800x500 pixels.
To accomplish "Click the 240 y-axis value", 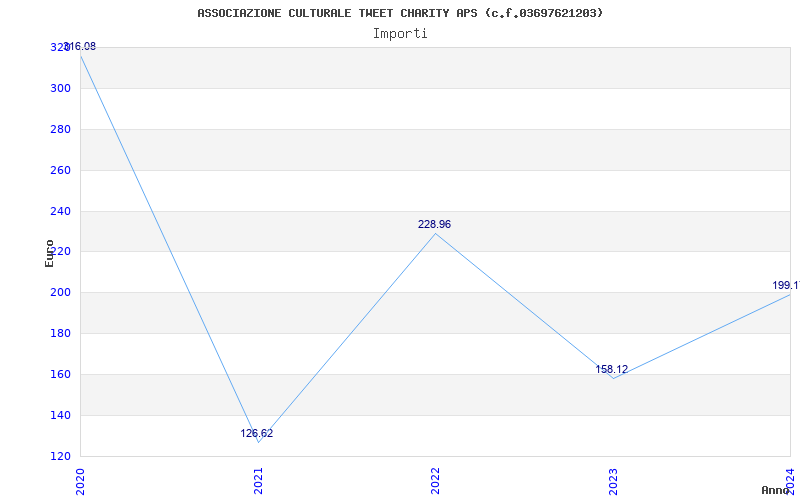I will (60, 211).
